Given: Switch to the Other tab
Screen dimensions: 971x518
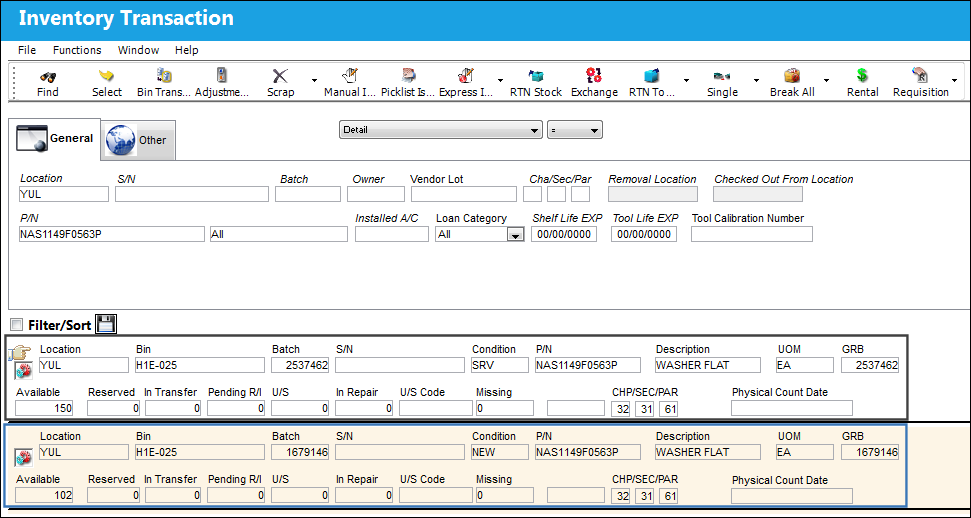Looking at the screenshot, I should click(x=137, y=140).
